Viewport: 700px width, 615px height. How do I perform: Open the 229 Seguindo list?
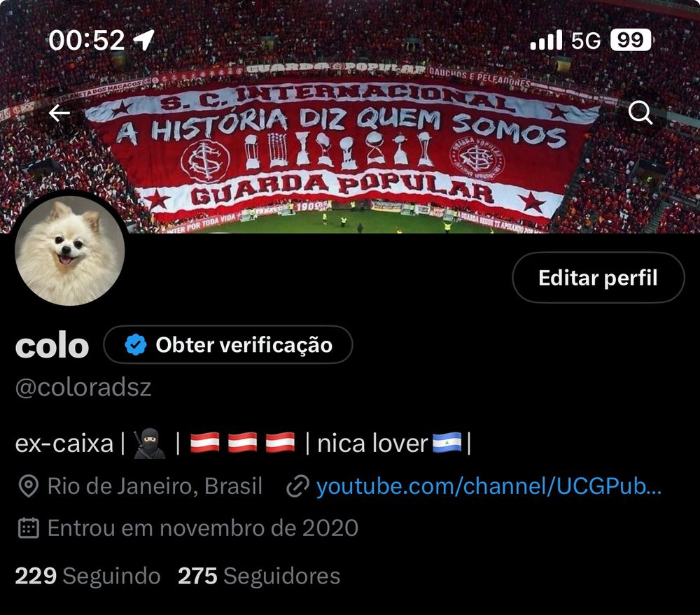coord(87,576)
